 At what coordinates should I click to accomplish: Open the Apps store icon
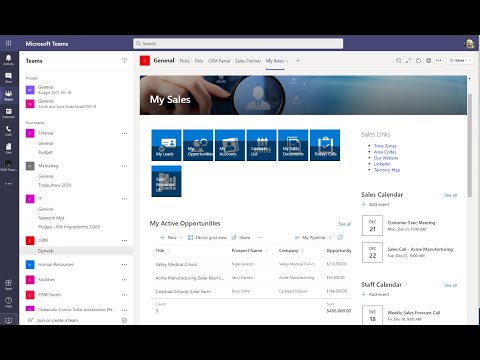click(9, 284)
